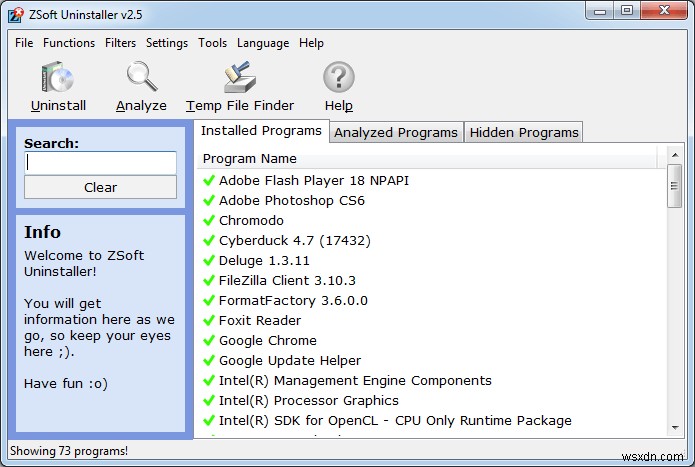This screenshot has width=695, height=467.
Task: Click the Help question mark icon
Action: click(339, 77)
